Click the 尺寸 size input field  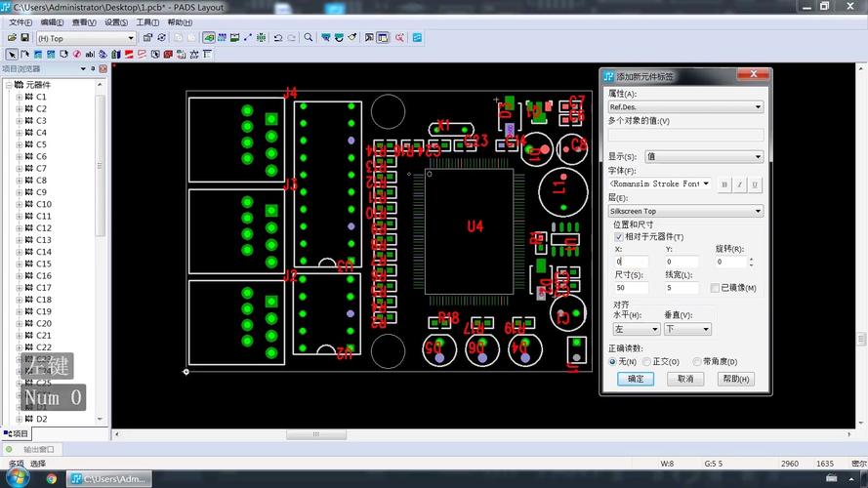tap(631, 288)
